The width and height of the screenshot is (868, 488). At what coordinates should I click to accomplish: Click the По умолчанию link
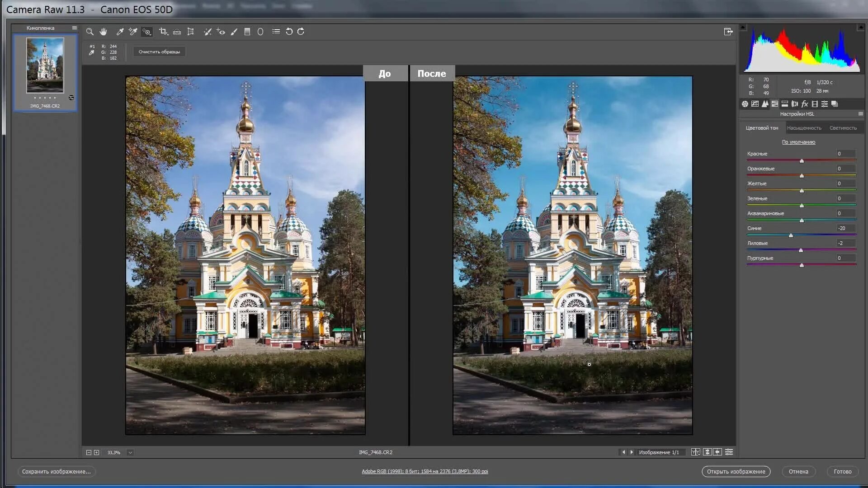click(x=798, y=142)
